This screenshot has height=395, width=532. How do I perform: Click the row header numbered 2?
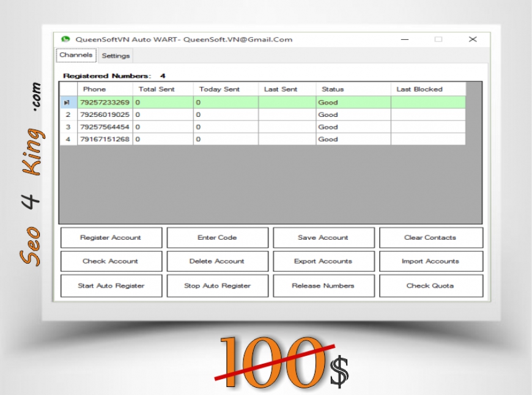tap(68, 115)
